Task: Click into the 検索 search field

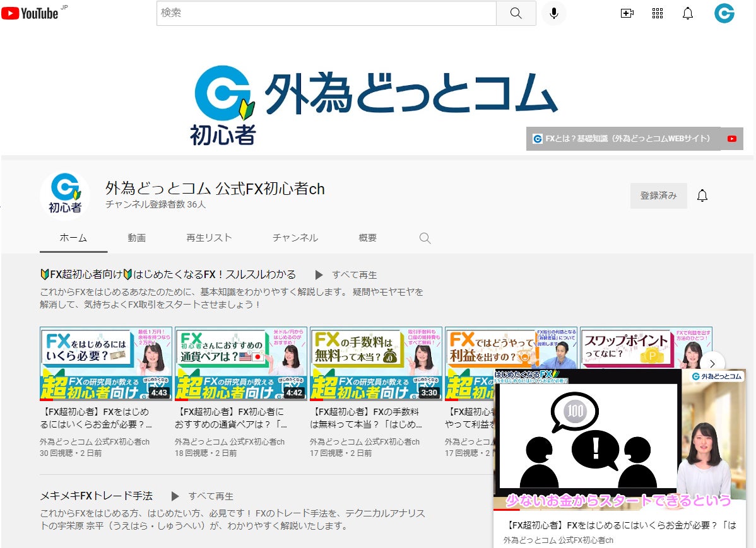Action: (x=326, y=13)
